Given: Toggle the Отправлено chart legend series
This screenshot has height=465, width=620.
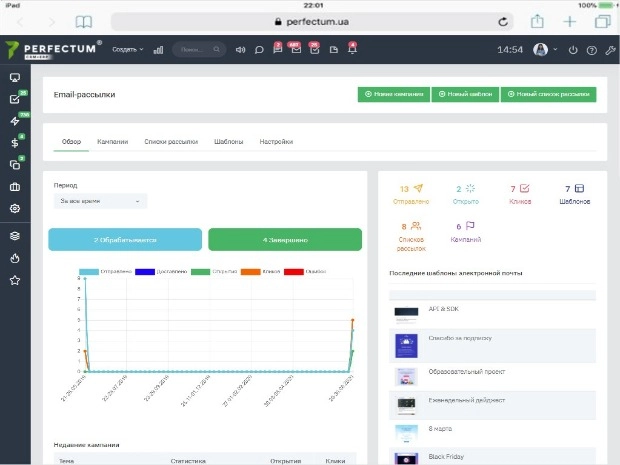Looking at the screenshot, I should click(x=105, y=272).
